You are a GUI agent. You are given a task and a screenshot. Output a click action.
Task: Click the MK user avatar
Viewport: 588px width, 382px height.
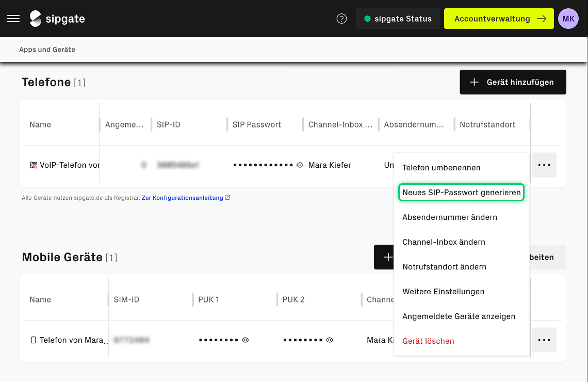coord(568,19)
